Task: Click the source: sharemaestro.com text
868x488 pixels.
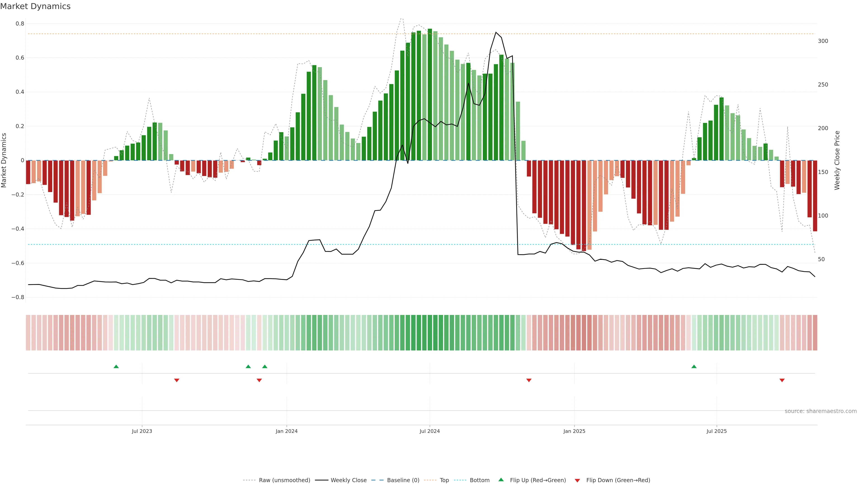Action: click(x=821, y=411)
